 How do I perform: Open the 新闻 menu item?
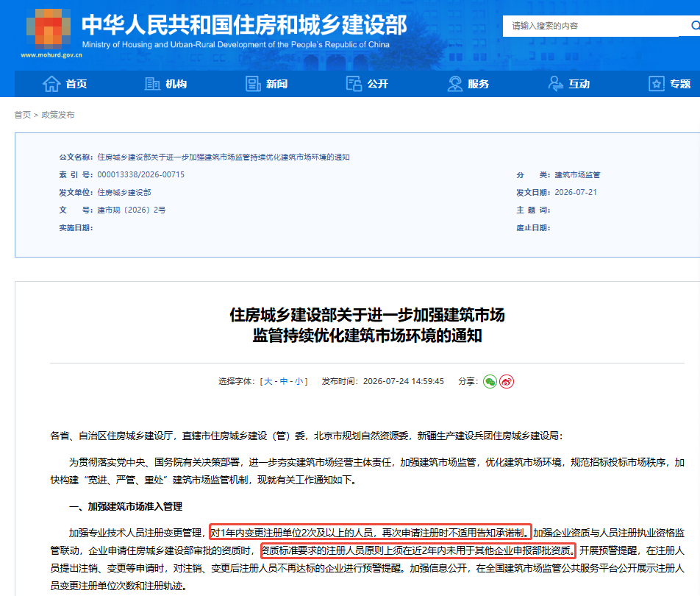coord(276,84)
